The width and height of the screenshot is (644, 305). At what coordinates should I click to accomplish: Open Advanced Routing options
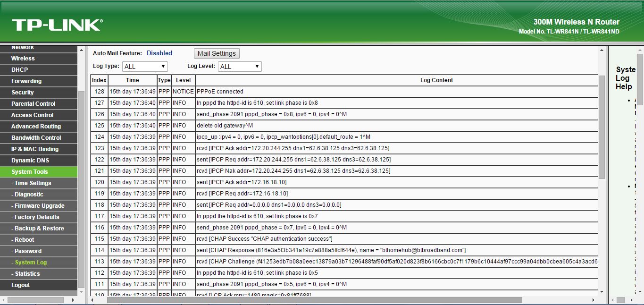pyautogui.click(x=36, y=126)
